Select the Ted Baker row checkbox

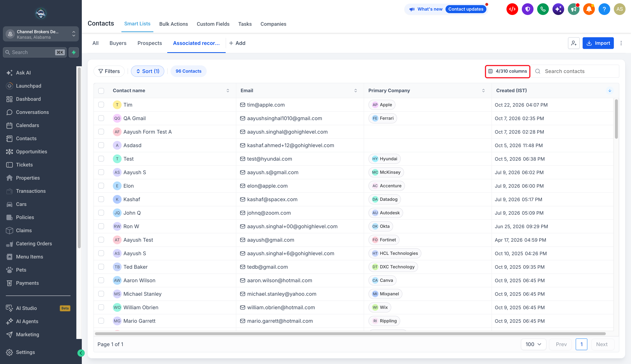click(x=101, y=267)
